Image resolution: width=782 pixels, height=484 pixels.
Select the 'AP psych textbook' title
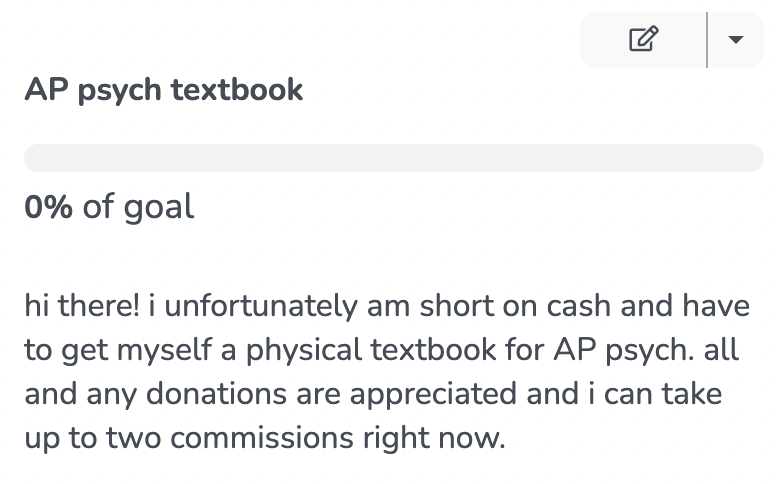pyautogui.click(x=164, y=90)
